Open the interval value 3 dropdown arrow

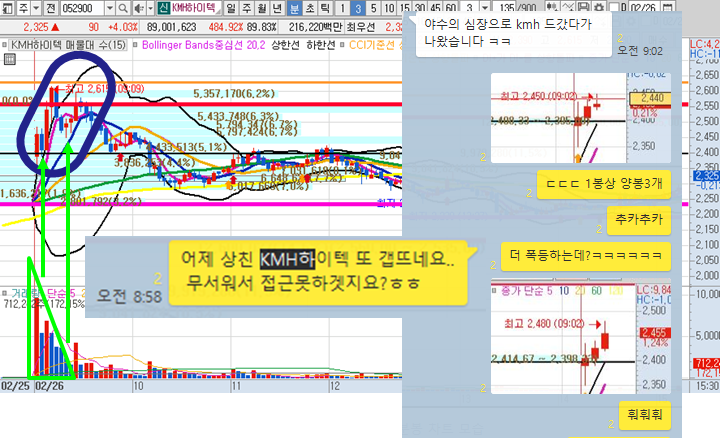[x=485, y=8]
